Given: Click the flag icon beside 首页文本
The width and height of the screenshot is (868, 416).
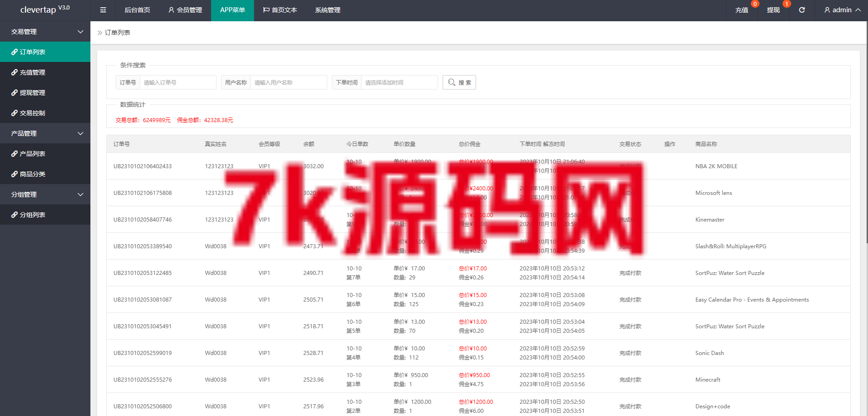Looking at the screenshot, I should (x=266, y=10).
